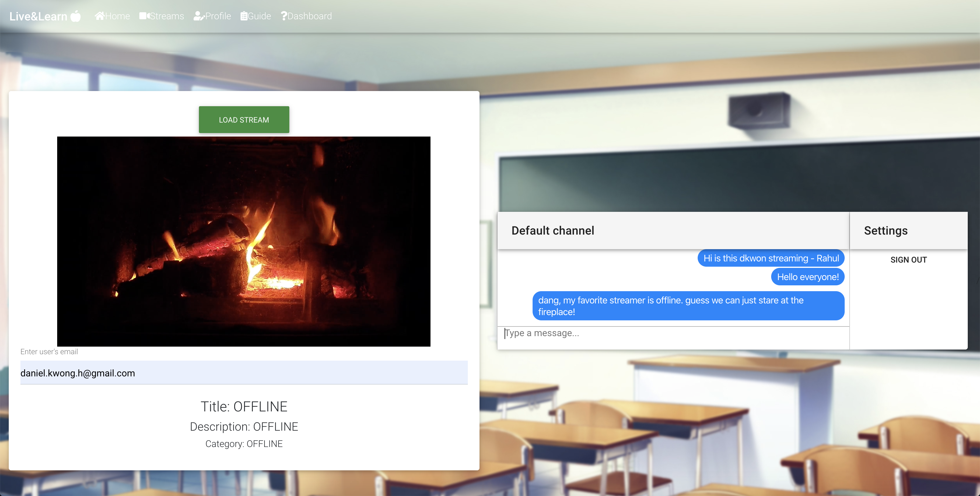The height and width of the screenshot is (496, 980).
Task: Click the video camera Streams icon
Action: coord(144,16)
